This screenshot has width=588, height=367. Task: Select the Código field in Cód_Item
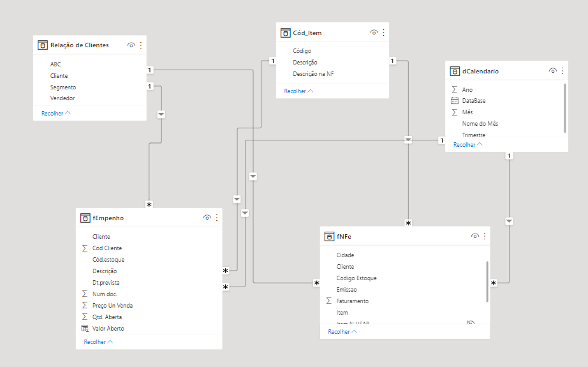point(302,50)
